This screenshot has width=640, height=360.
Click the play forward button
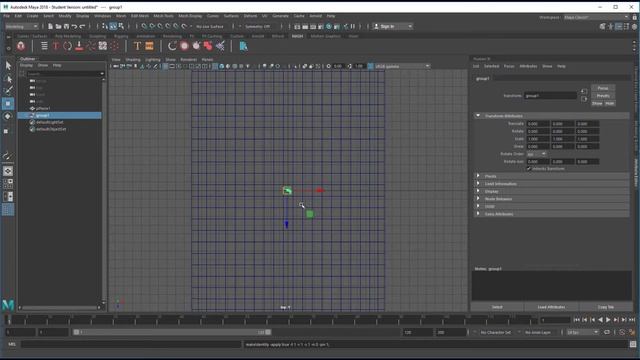pyautogui.click(x=608, y=320)
